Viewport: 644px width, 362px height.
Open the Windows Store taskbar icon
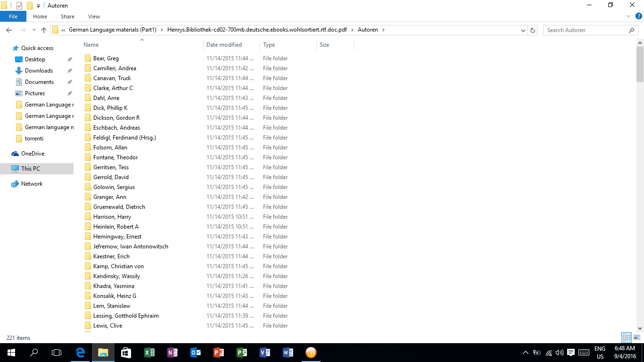point(126,353)
